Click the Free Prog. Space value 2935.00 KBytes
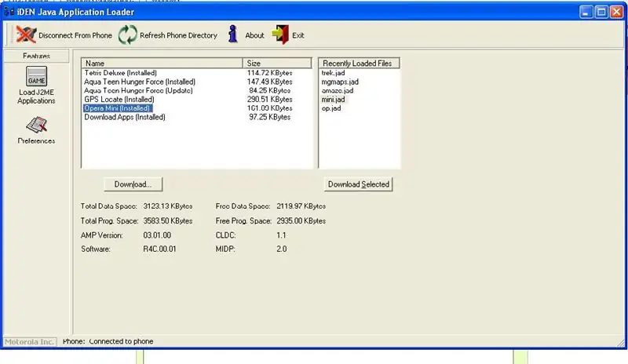Screen dimensions: 628x364 [301, 220]
